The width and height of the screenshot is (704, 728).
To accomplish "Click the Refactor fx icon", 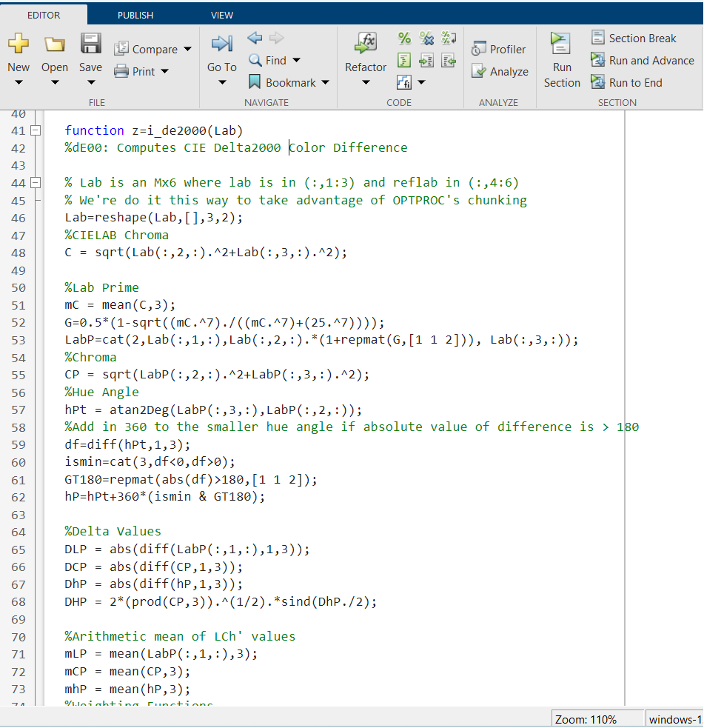I will coord(366,44).
